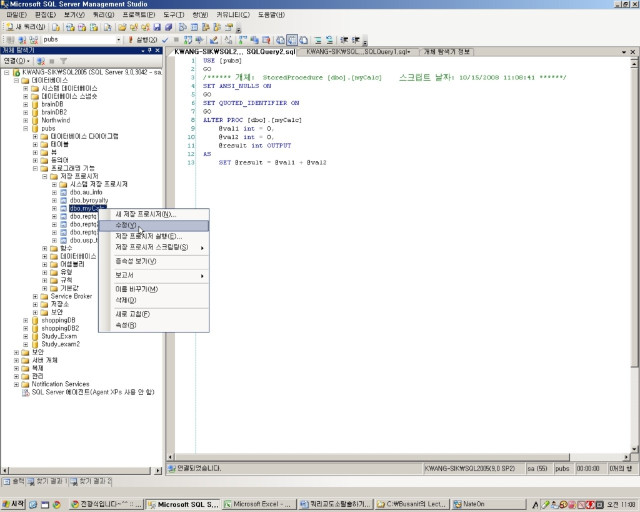Choose 속성(R) from the context menu
This screenshot has height=512, width=640.
point(154,325)
